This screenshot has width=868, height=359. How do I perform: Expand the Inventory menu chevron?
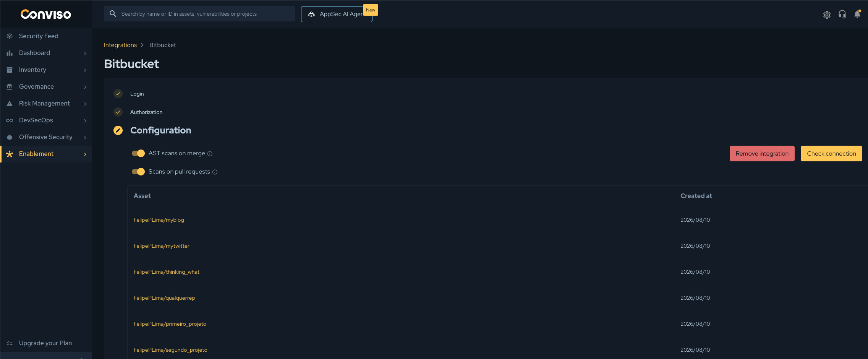85,70
